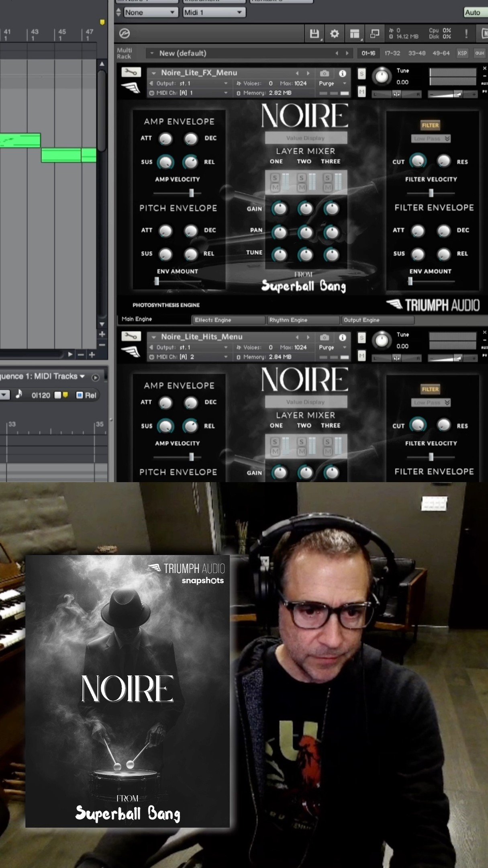Toggle FILTER button in second Noire instrument

(x=430, y=389)
